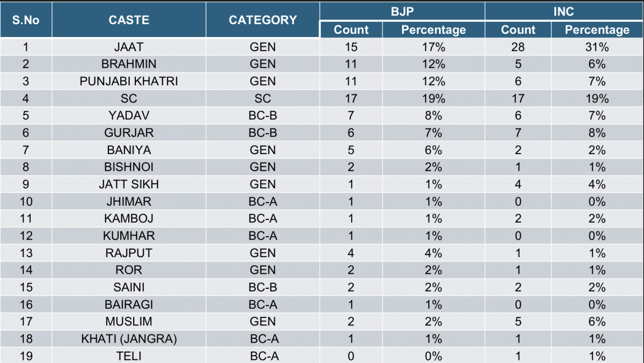Select the KAMBOJ caste cell
This screenshot has width=644, height=363.
(x=129, y=219)
